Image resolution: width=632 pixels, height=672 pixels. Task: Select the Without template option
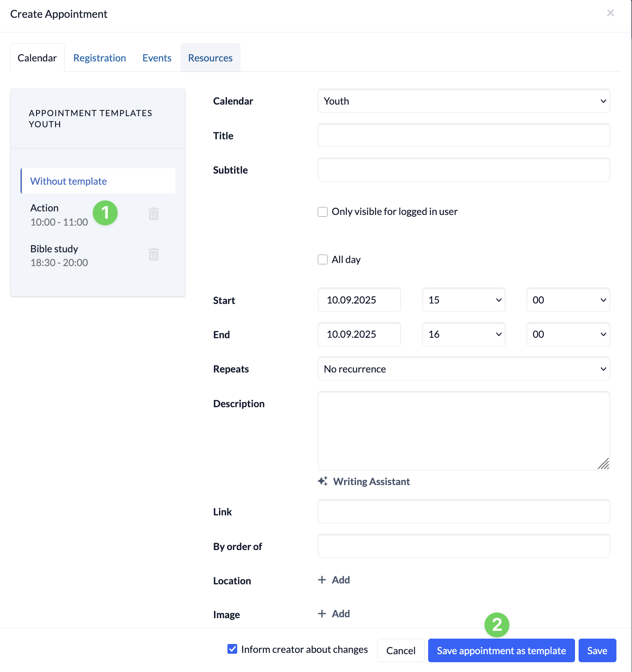[98, 181]
